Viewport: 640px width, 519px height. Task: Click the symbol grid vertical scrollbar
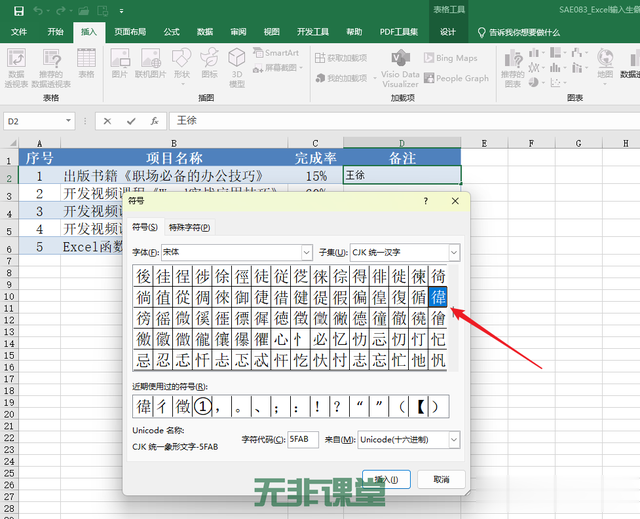tap(453, 317)
